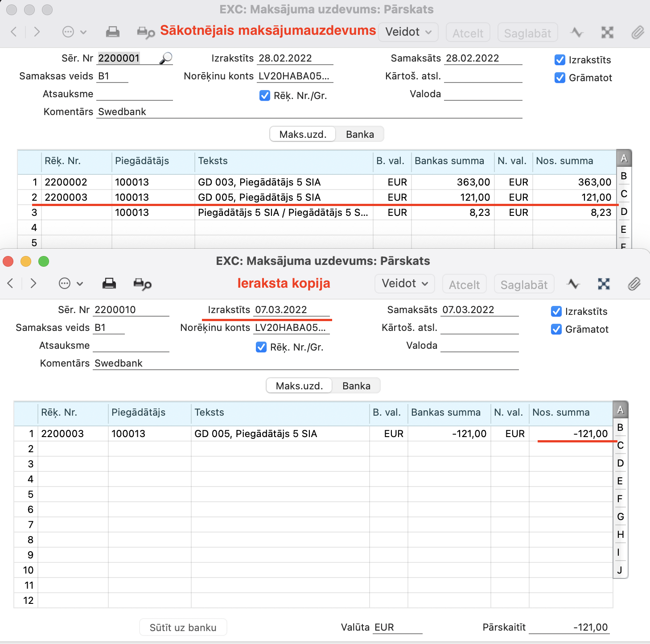Click the magnifier next to Sēr. Nr 2200001
Image resolution: width=650 pixels, height=644 pixels.
pyautogui.click(x=166, y=58)
